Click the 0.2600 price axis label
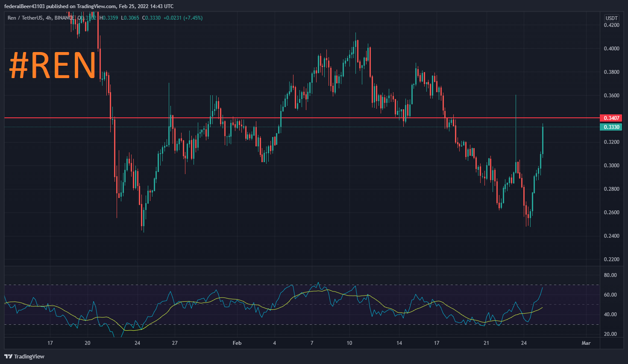 (611, 213)
